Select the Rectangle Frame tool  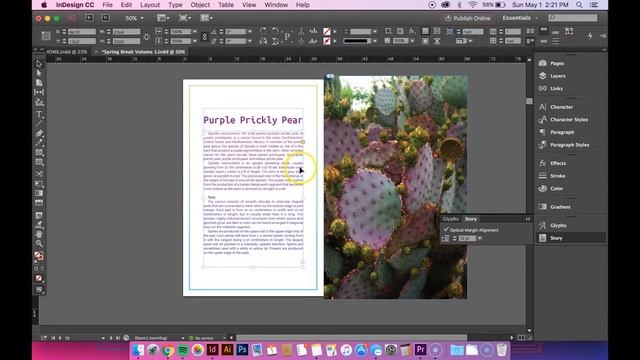39,153
